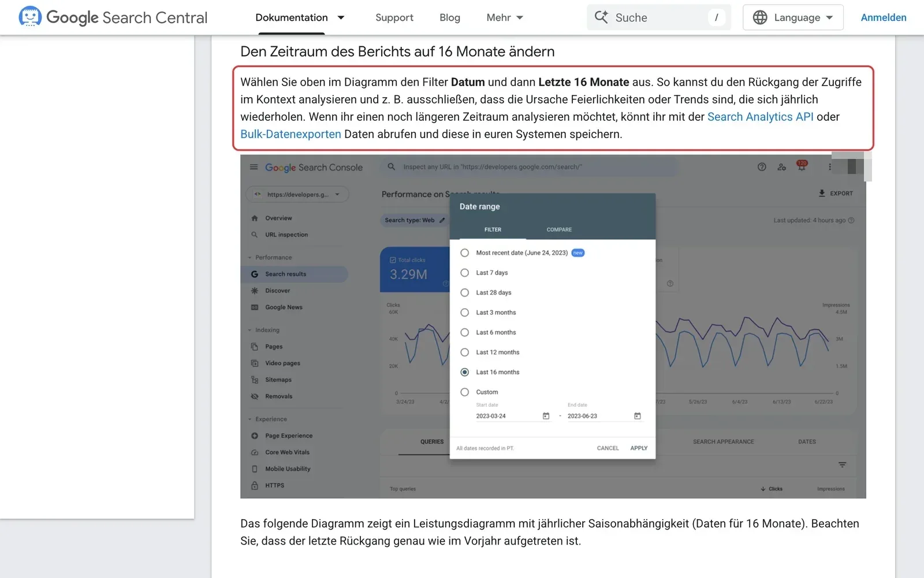Image resolution: width=924 pixels, height=578 pixels.
Task: Click the HTTPS lock icon
Action: point(255,486)
